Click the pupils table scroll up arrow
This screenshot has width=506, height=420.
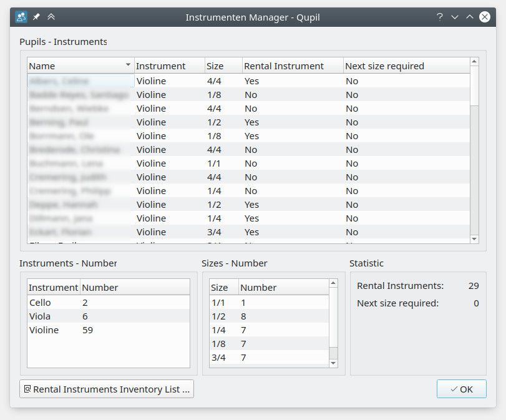474,61
